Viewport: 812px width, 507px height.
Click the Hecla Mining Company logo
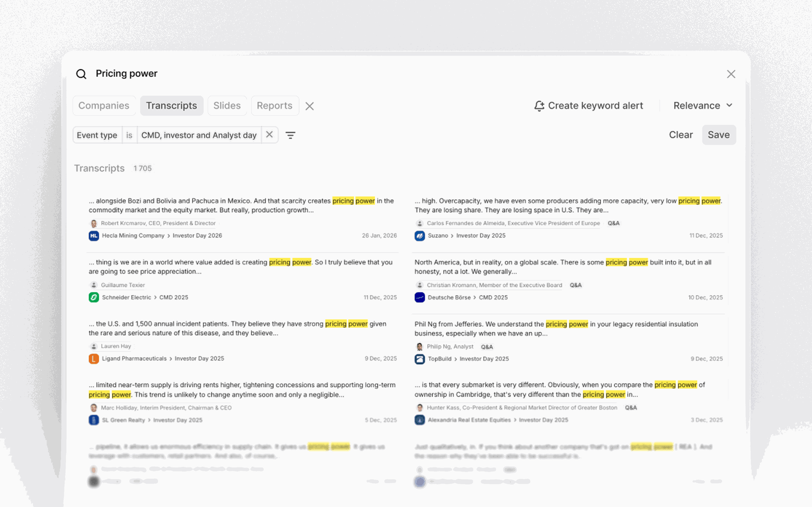(94, 236)
